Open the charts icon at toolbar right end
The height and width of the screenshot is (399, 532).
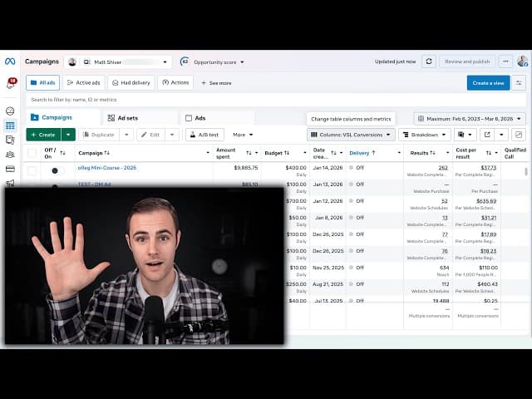(x=519, y=135)
